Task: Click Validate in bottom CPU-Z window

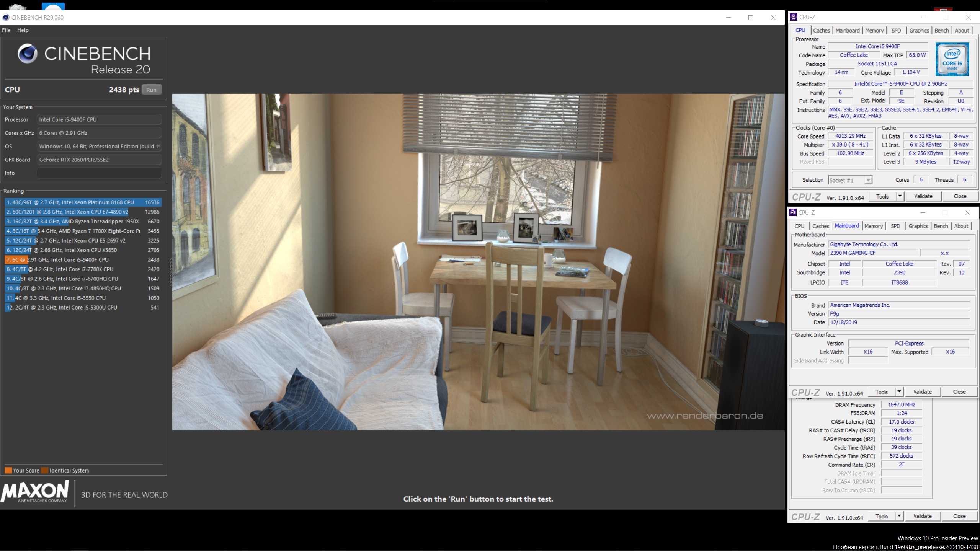Action: [923, 516]
